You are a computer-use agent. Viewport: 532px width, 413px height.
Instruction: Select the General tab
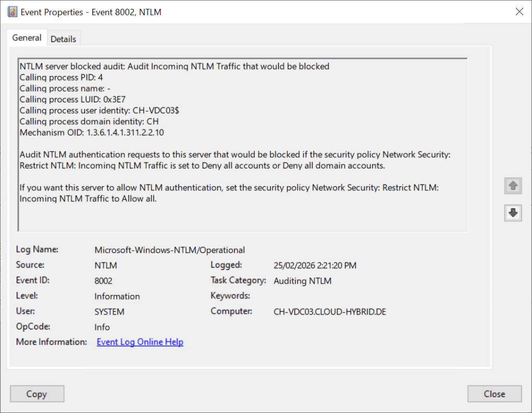point(27,38)
